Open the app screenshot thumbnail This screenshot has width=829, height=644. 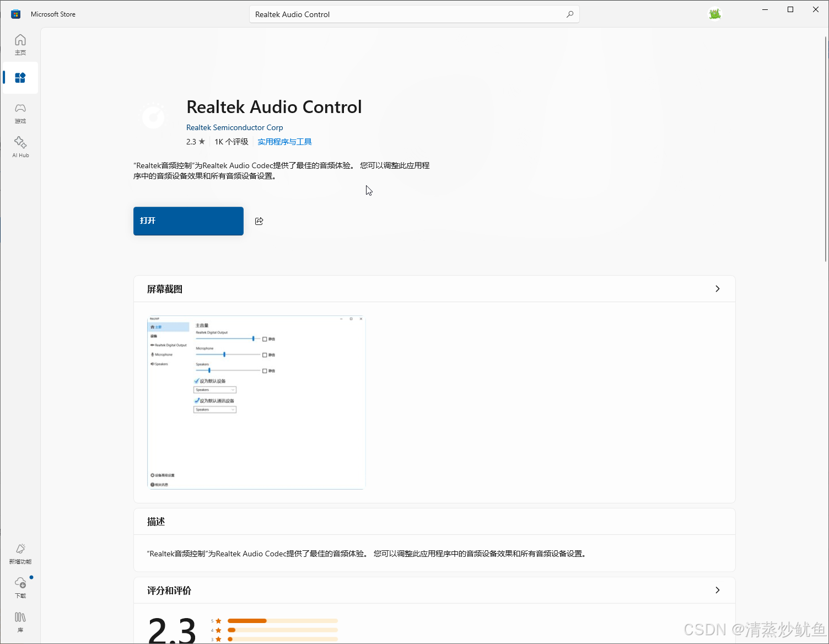click(x=256, y=402)
